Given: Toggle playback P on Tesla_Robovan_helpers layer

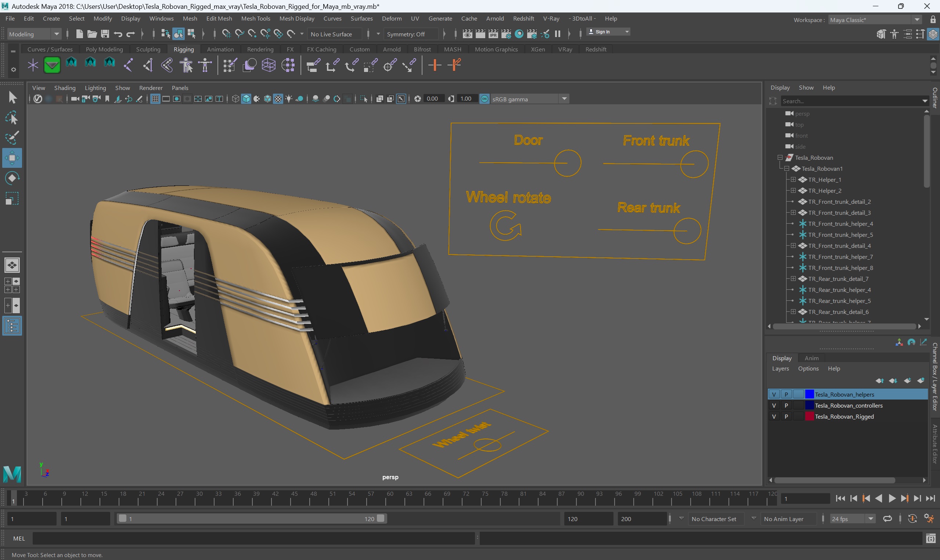Looking at the screenshot, I should point(786,394).
